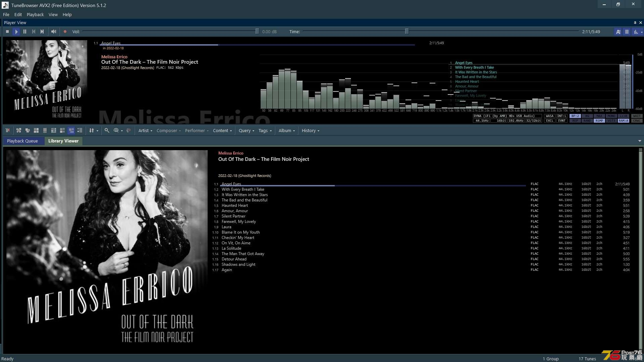Click the sort order arrows icon
Viewport: 644px width, 362px height.
(92, 130)
